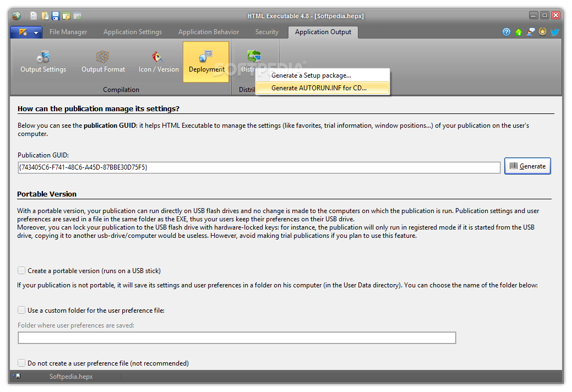Open Output Settings in the ribbon
Viewport: 572px width, 392px height.
(x=43, y=62)
